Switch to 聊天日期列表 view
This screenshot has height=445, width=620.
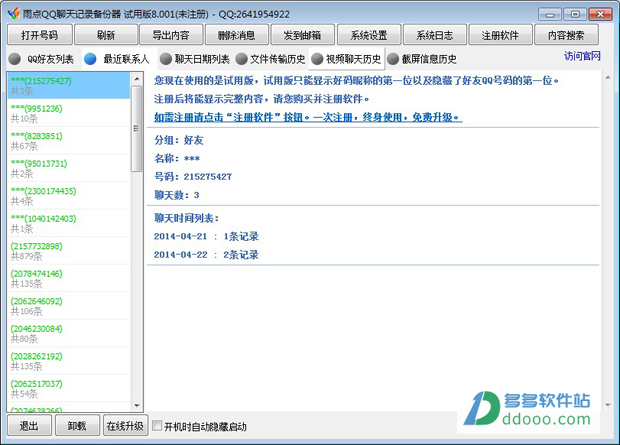[x=195, y=59]
